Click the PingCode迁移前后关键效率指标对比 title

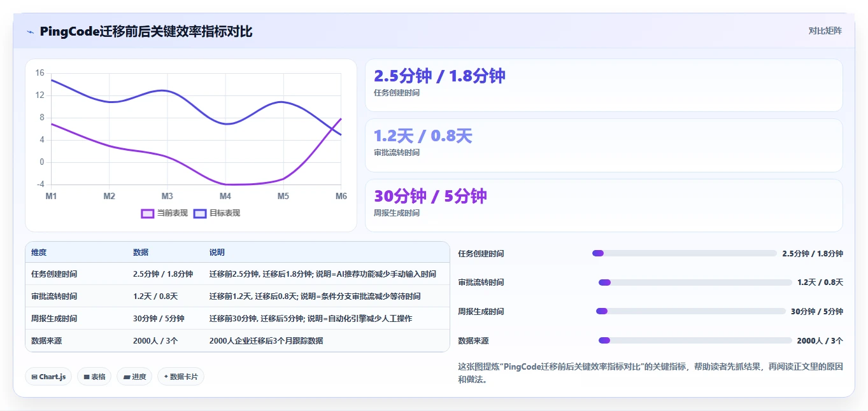tap(146, 32)
